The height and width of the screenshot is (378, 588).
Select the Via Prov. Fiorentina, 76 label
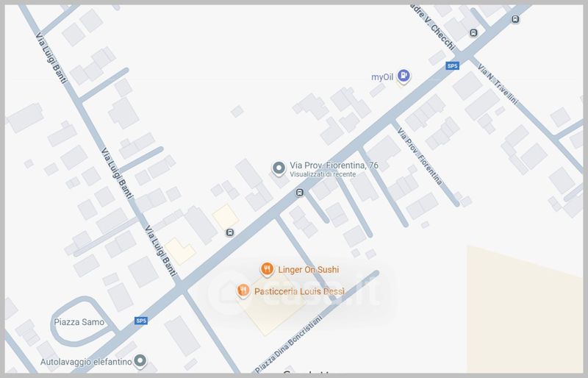(x=334, y=165)
